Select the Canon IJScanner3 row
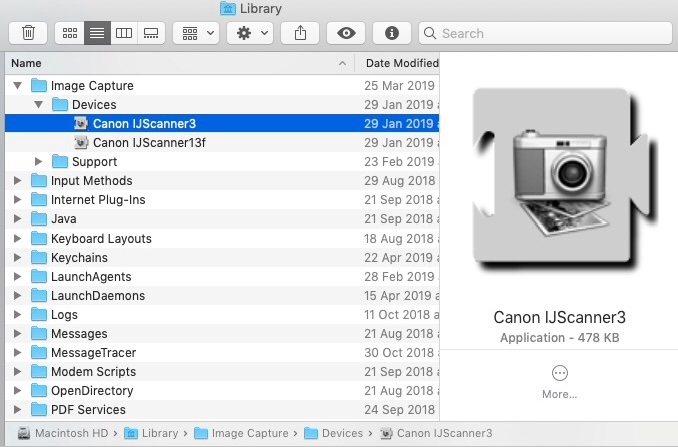 click(222, 124)
